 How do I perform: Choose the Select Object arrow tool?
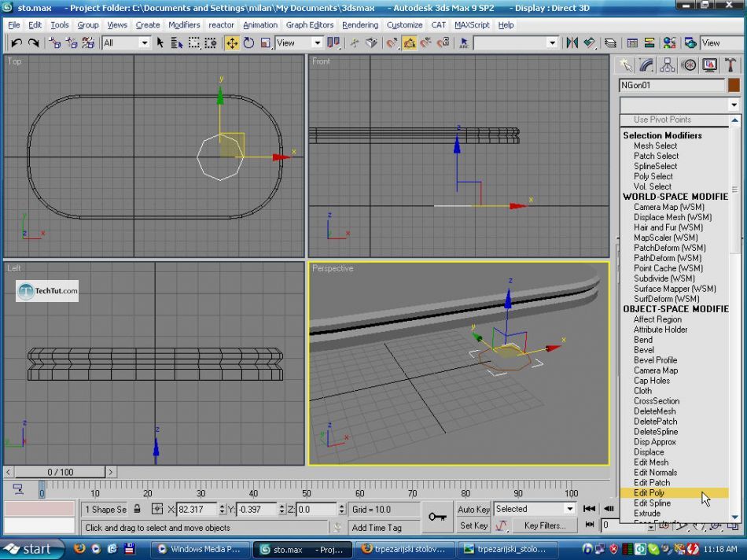point(160,43)
